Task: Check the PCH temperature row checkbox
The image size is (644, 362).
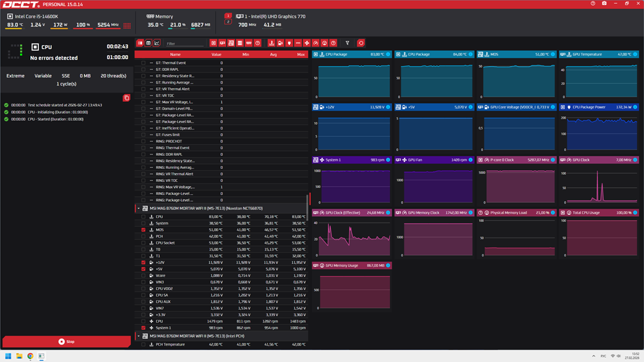Action: pos(143,236)
